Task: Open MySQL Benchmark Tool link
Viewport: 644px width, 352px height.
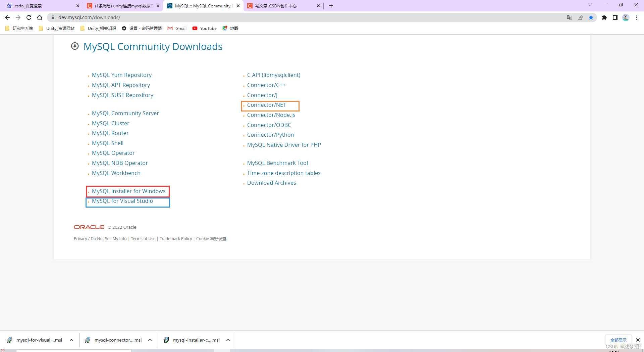Action: pyautogui.click(x=277, y=163)
